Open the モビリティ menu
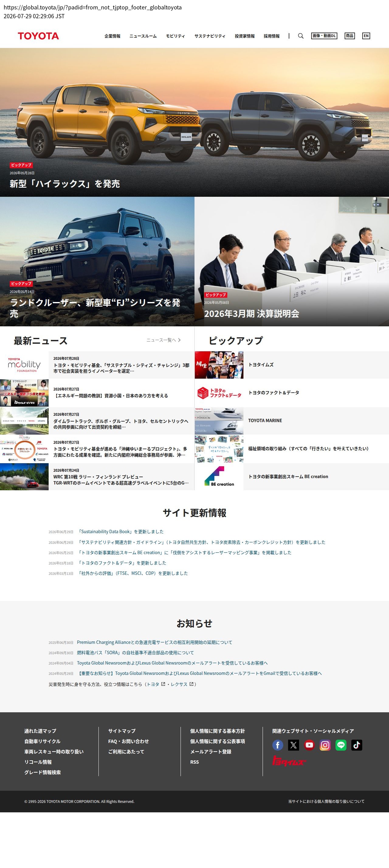This screenshot has height=868, width=389. pyautogui.click(x=175, y=36)
